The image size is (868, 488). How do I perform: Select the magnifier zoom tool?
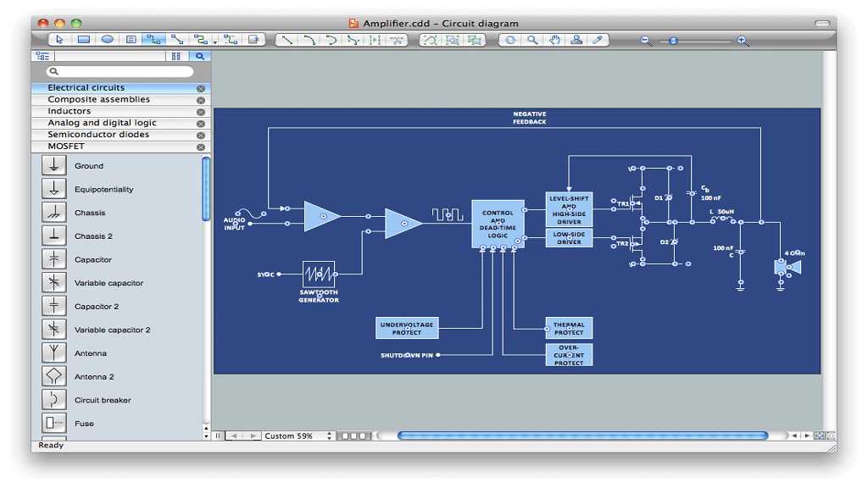point(532,40)
